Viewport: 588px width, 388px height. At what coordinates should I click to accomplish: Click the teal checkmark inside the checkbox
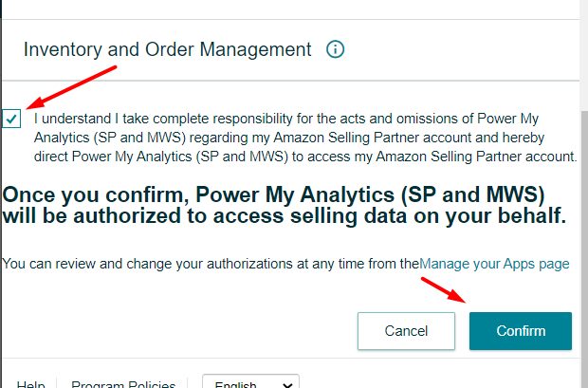11,119
